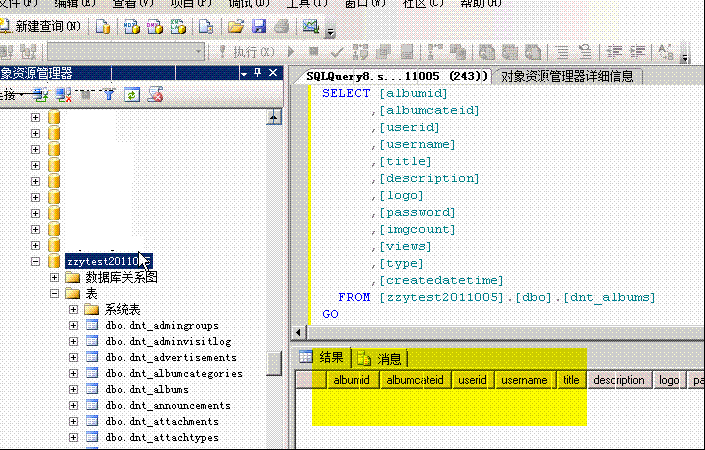Switch to the SQLQuery8 editor tab
Viewport: 705px width, 450px height.
coord(397,76)
